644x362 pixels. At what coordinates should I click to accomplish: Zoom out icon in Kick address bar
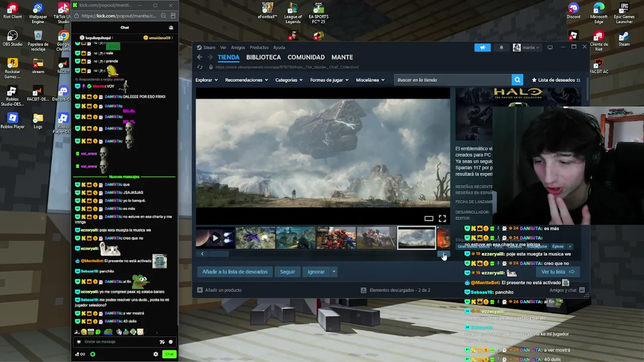pyautogui.click(x=164, y=16)
